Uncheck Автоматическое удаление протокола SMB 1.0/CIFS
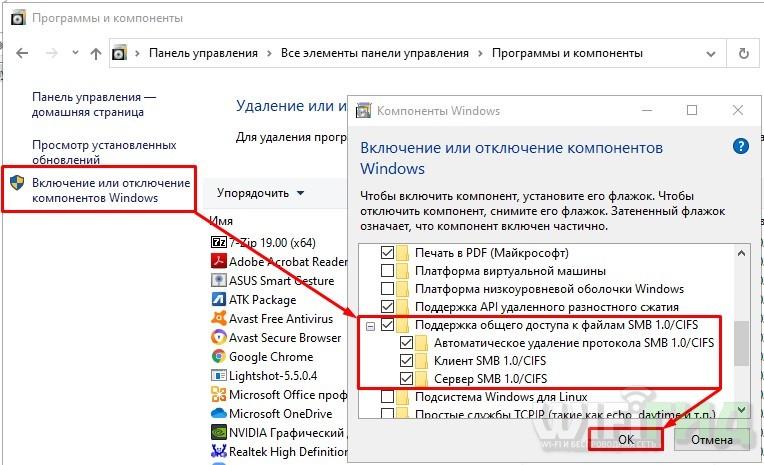This screenshot has width=764, height=465. pyautogui.click(x=406, y=343)
